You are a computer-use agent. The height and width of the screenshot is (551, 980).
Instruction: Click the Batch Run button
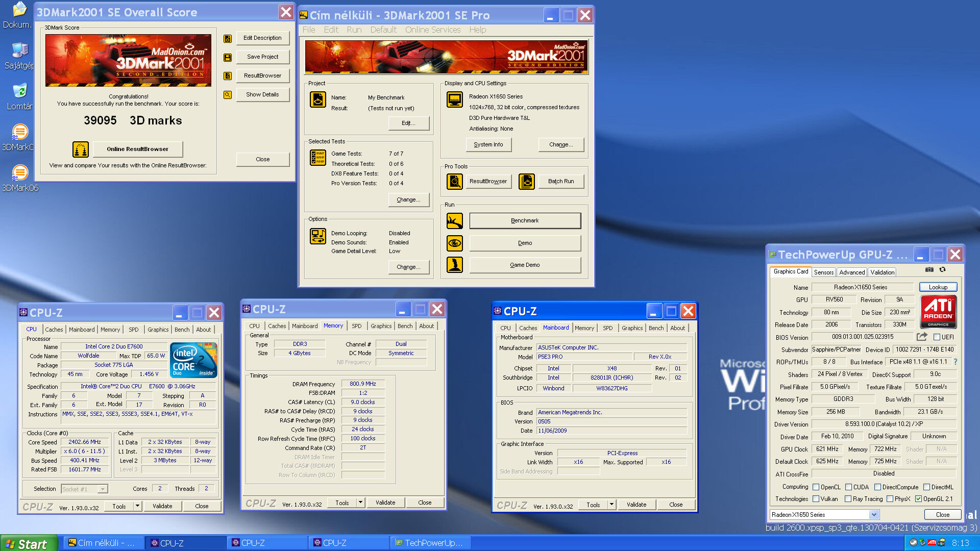pyautogui.click(x=561, y=181)
